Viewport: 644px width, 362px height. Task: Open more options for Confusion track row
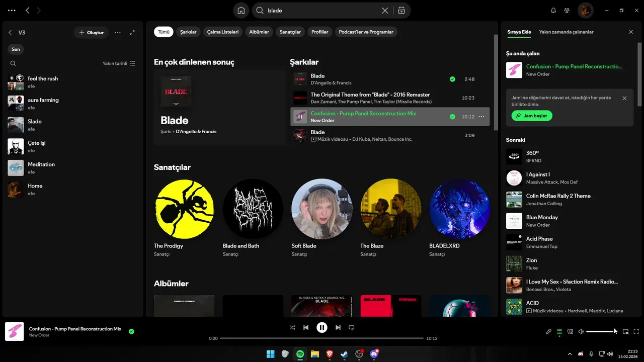click(x=481, y=117)
